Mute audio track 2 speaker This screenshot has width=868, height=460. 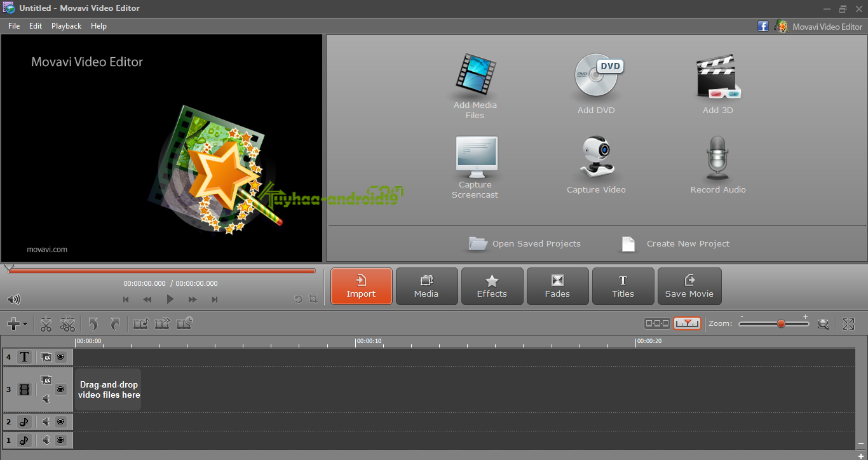46,422
